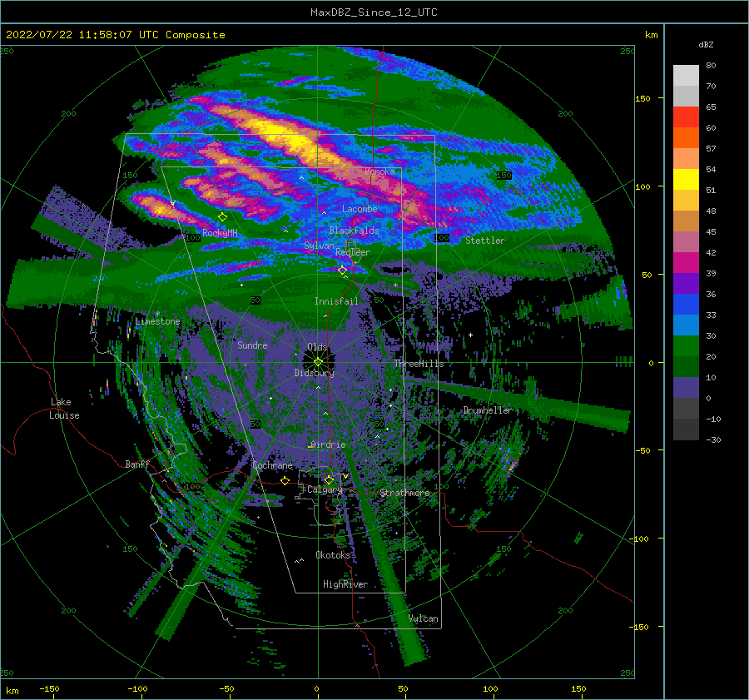Click the Drumheller city label

click(x=487, y=410)
